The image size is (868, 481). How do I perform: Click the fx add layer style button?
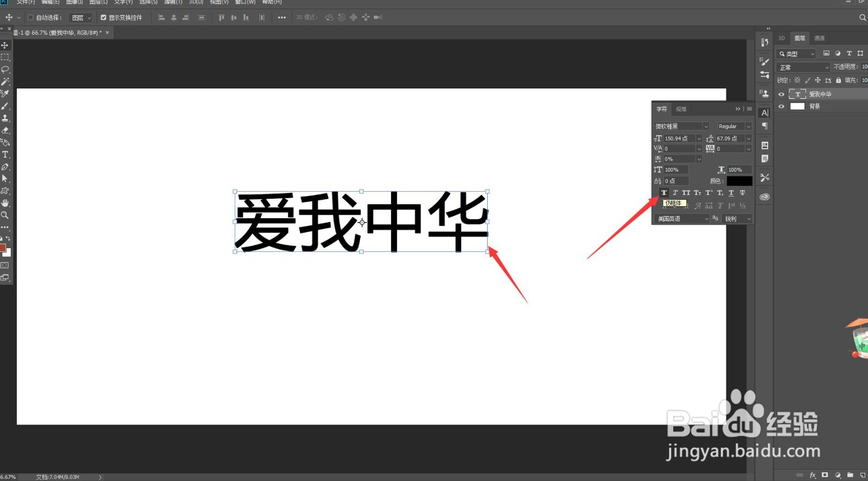pos(813,475)
